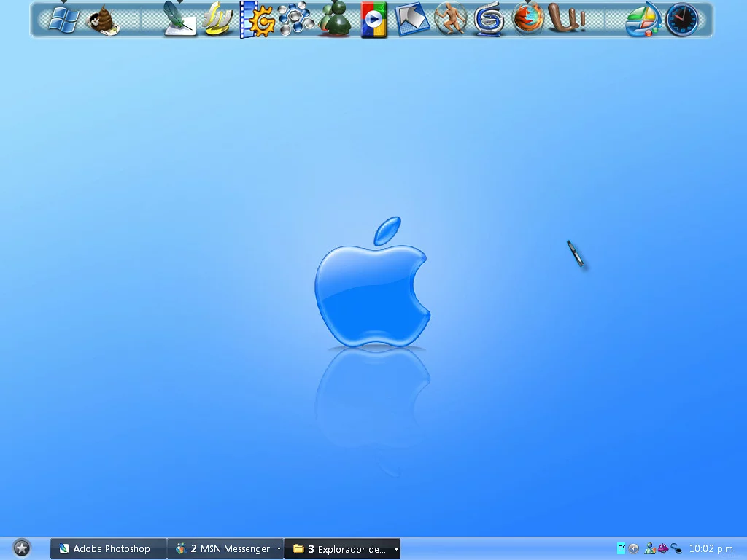Open the silver swirl dock icon

point(489,20)
